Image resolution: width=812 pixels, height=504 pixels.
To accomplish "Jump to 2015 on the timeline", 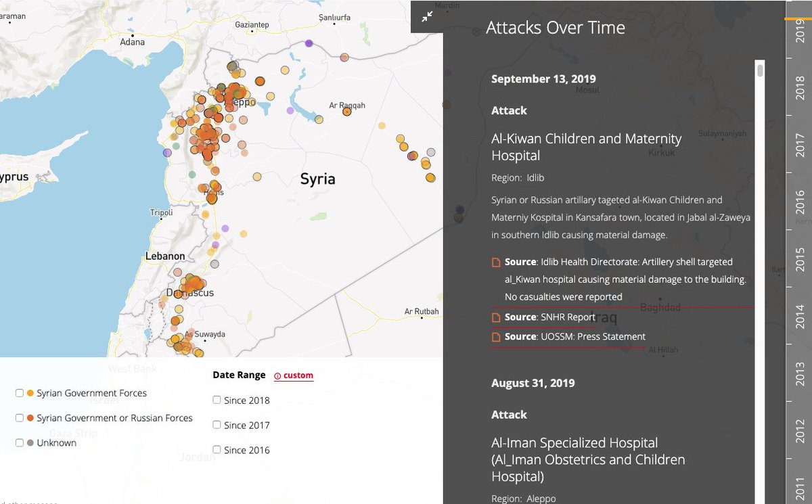I will pos(800,260).
